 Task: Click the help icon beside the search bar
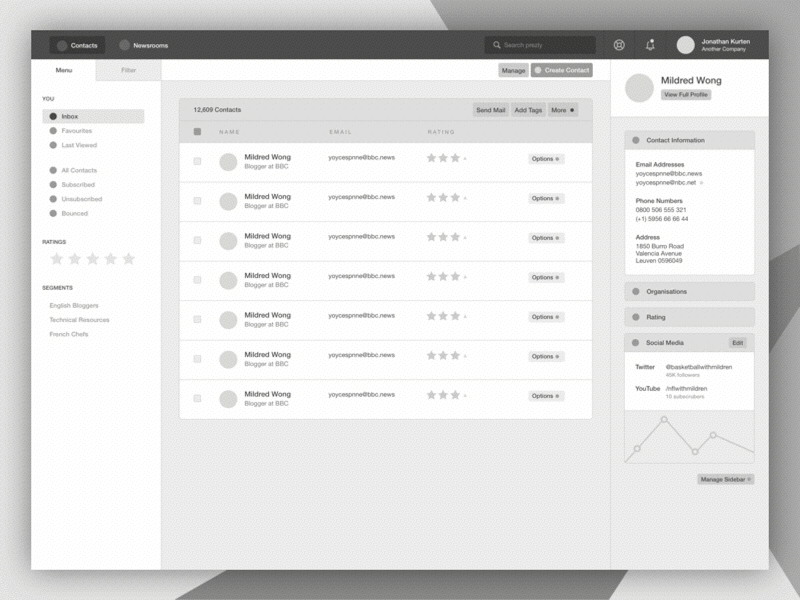(x=619, y=44)
